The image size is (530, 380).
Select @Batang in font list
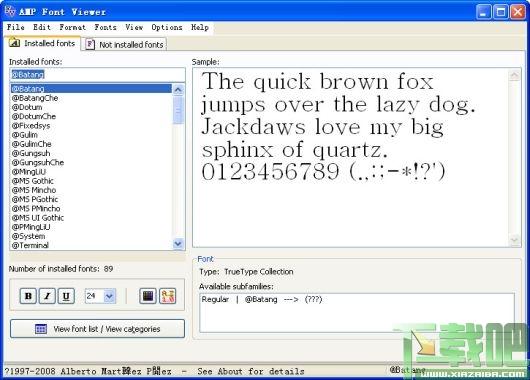click(91, 89)
